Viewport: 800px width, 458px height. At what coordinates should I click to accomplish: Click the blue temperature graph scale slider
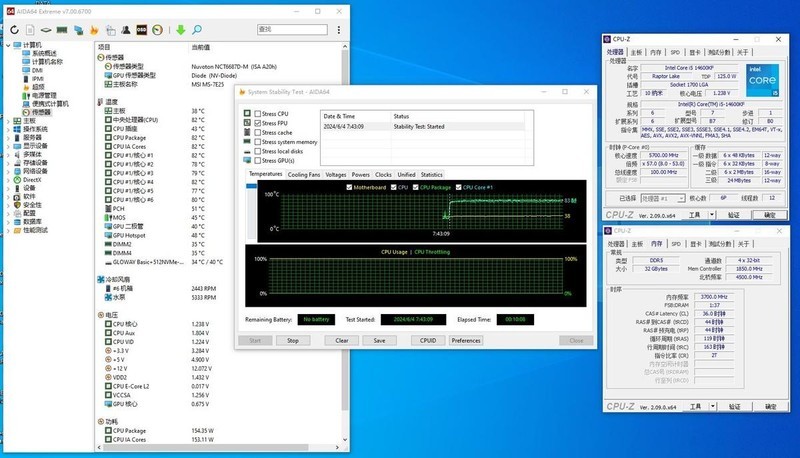251,186
